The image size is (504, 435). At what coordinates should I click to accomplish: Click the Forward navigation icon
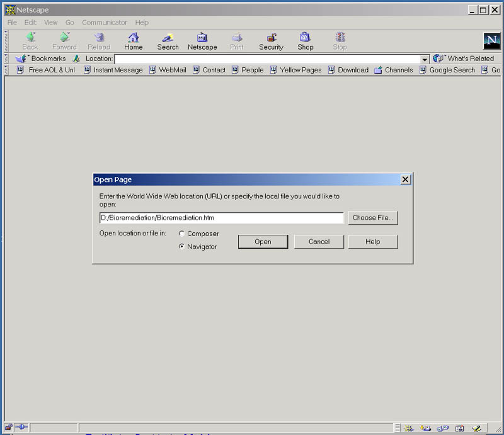(65, 37)
